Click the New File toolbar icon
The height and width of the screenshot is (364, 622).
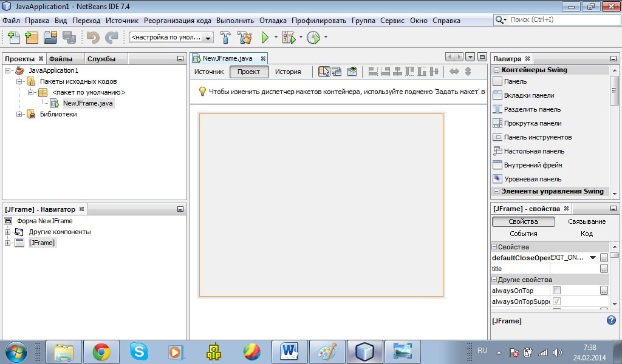(x=14, y=37)
